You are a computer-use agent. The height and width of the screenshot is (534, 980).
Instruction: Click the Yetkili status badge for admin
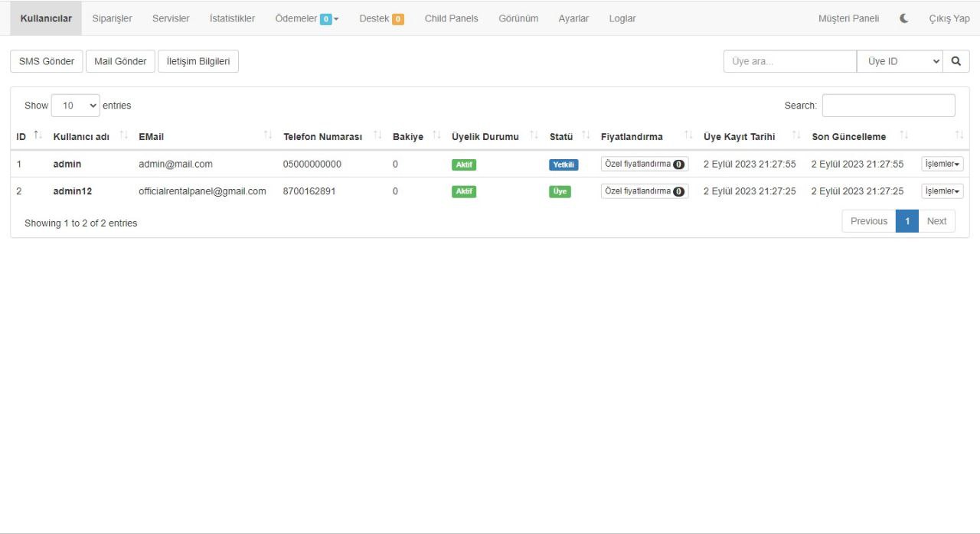[x=563, y=164]
